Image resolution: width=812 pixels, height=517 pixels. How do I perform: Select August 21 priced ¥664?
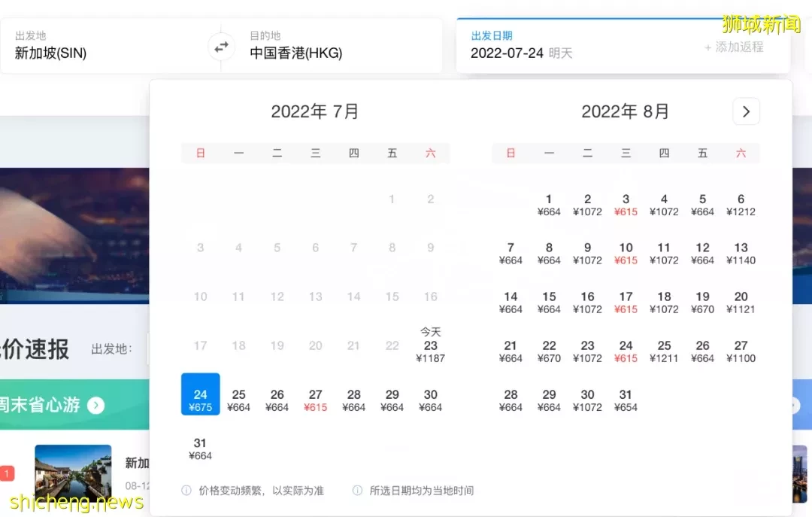pos(511,351)
